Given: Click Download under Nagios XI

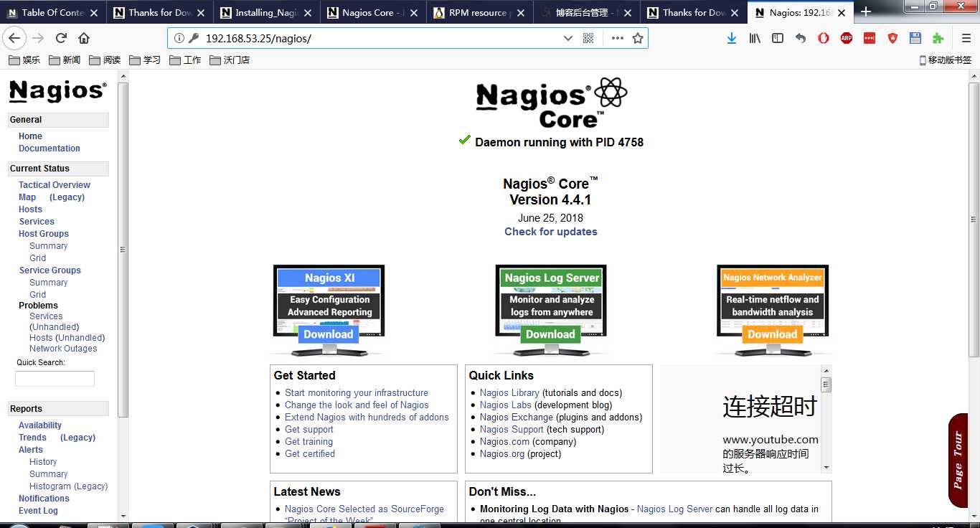Looking at the screenshot, I should click(x=329, y=334).
